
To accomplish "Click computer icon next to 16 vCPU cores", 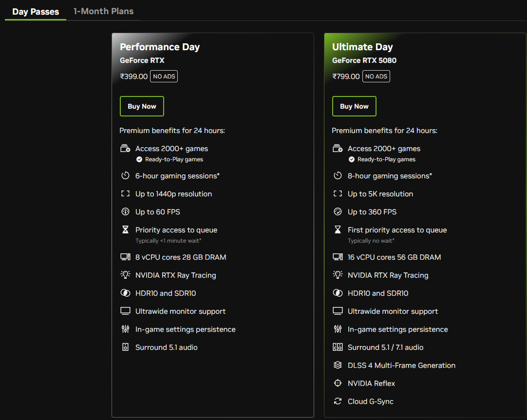I will 338,257.
